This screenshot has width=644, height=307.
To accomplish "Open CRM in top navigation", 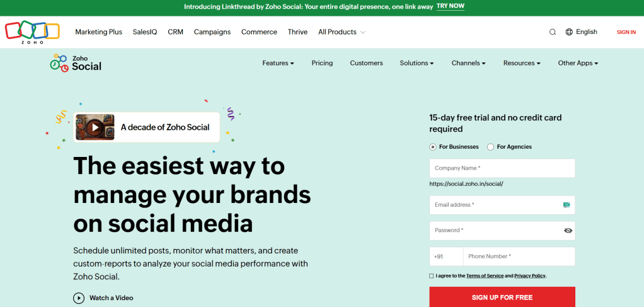I will pyautogui.click(x=175, y=32).
